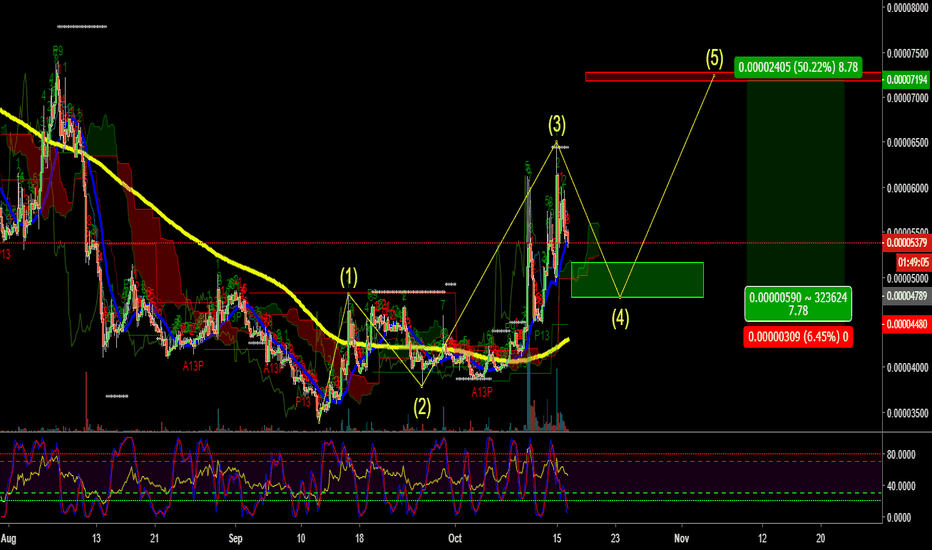Click the A13P label below Oct candles

482,392
